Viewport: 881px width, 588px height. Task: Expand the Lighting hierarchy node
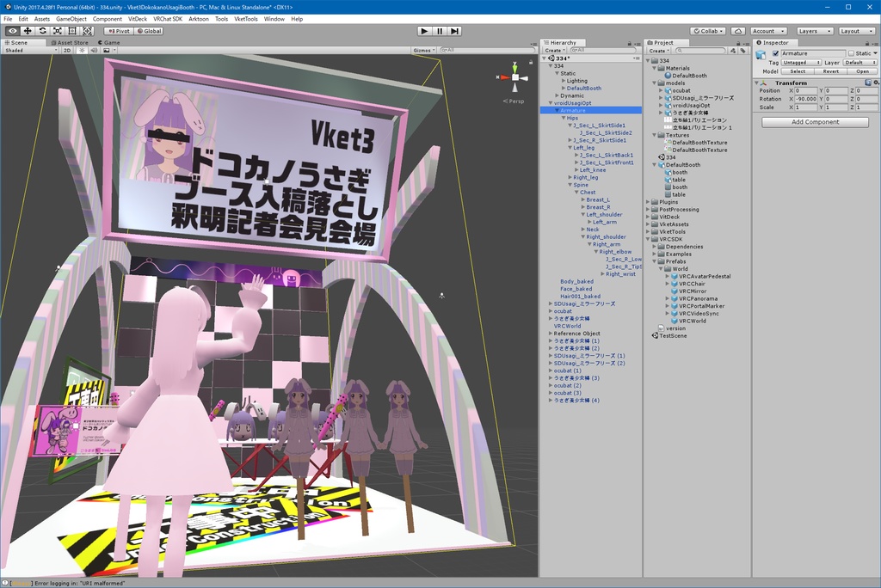tap(564, 81)
